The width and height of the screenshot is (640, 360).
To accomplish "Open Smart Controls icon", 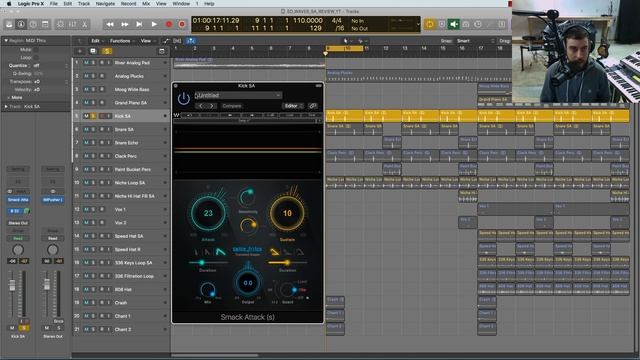I will click(x=60, y=24).
